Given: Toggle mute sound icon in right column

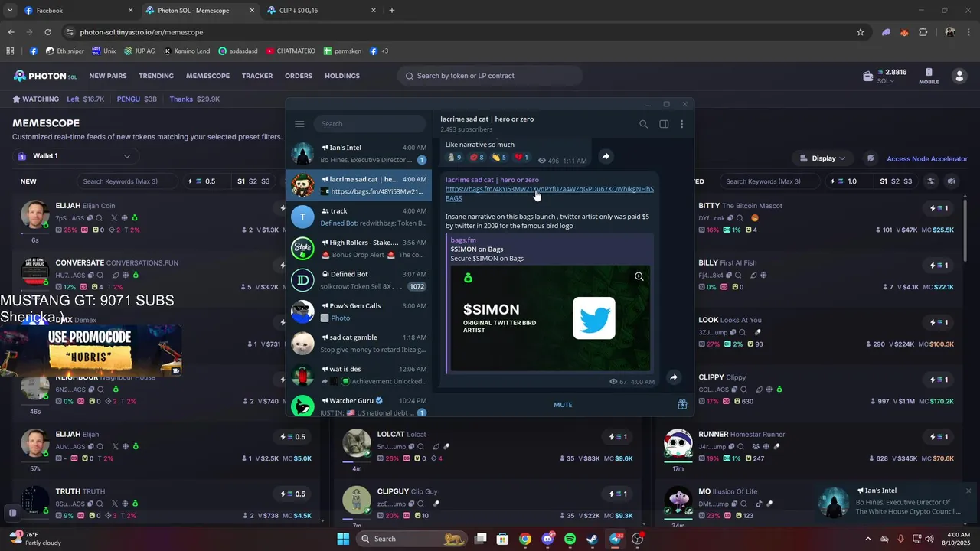Looking at the screenshot, I should (952, 181).
